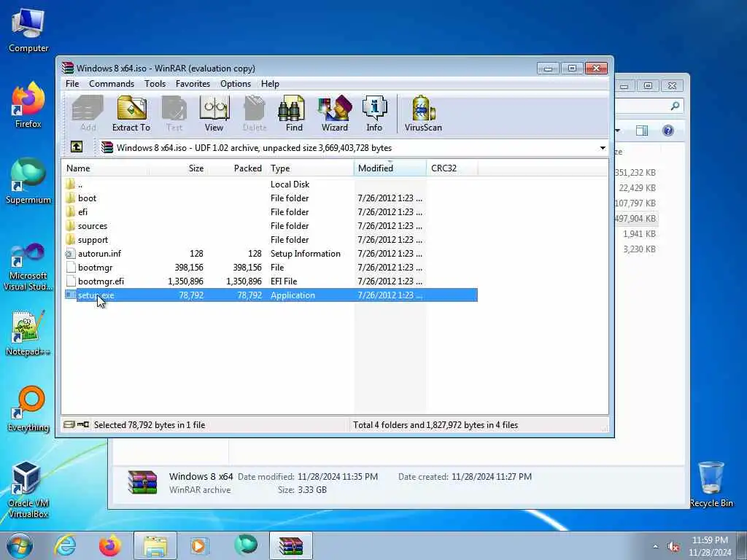Open Internet Explorer from the taskbar
747x560 pixels.
coord(65,545)
